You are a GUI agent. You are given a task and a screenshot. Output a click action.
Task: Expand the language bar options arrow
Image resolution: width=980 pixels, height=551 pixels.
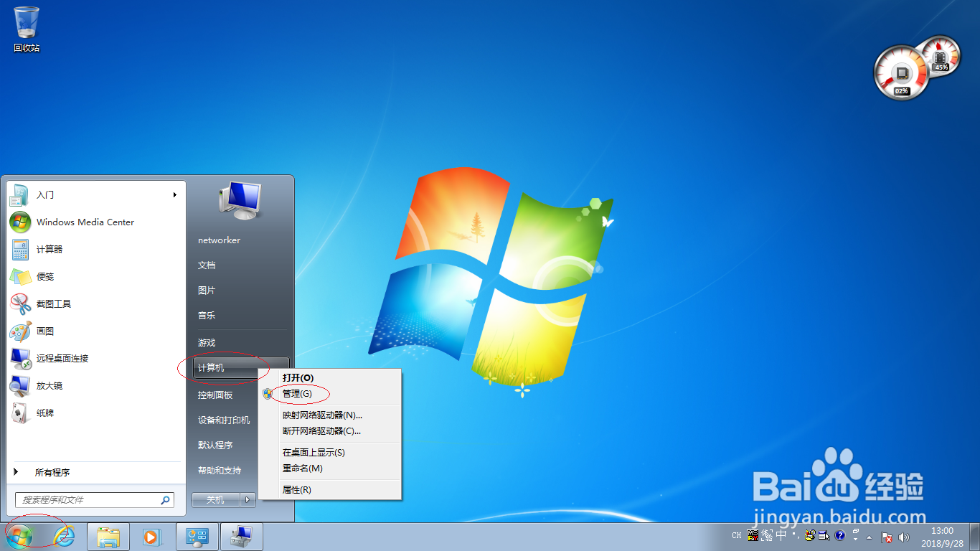coord(856,539)
